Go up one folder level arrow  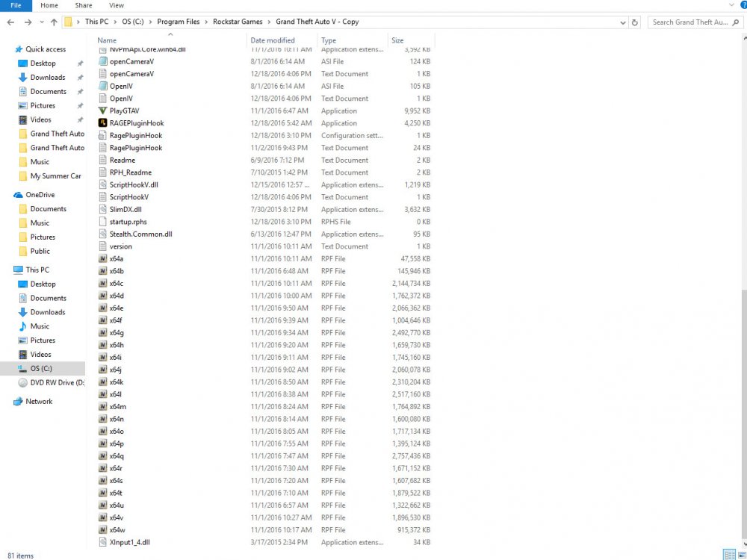coord(54,22)
